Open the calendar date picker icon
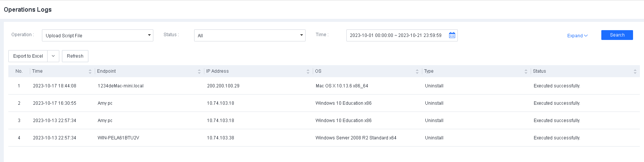Image resolution: width=644 pixels, height=162 pixels. pos(452,35)
